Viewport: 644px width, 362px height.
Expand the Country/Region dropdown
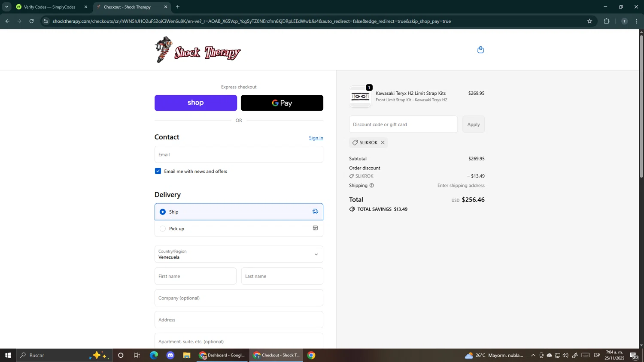click(239, 254)
